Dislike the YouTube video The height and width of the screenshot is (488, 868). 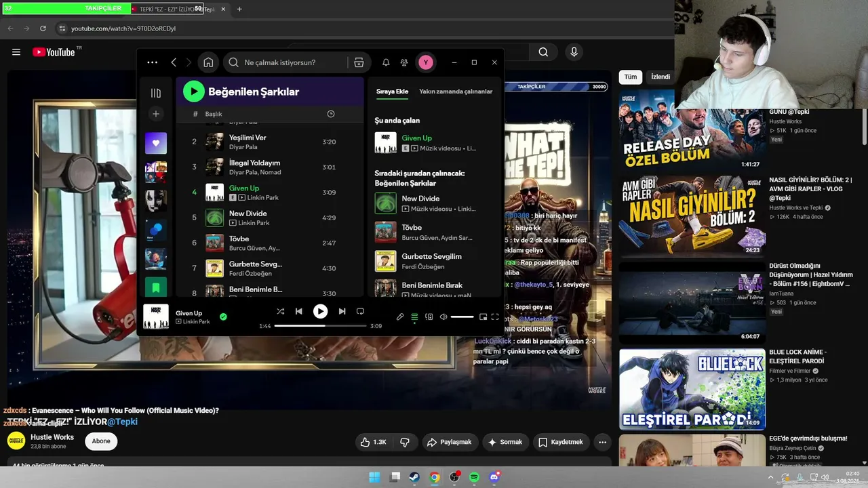coord(405,442)
